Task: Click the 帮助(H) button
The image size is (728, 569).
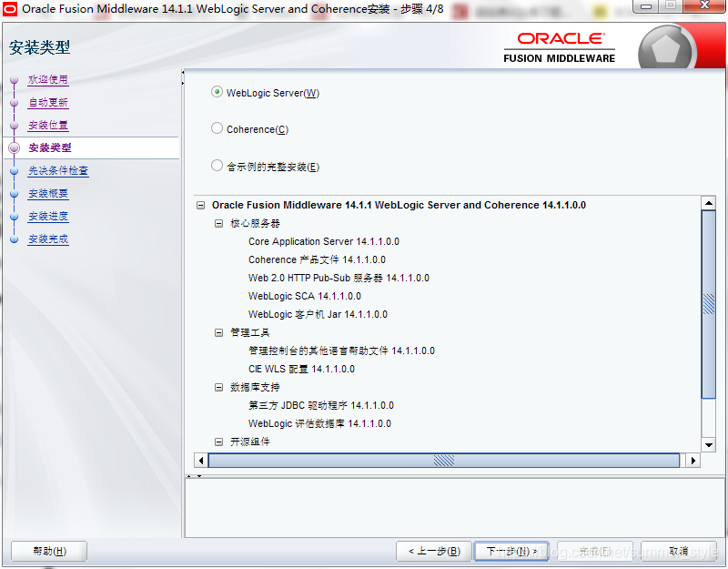Action: pos(49,552)
